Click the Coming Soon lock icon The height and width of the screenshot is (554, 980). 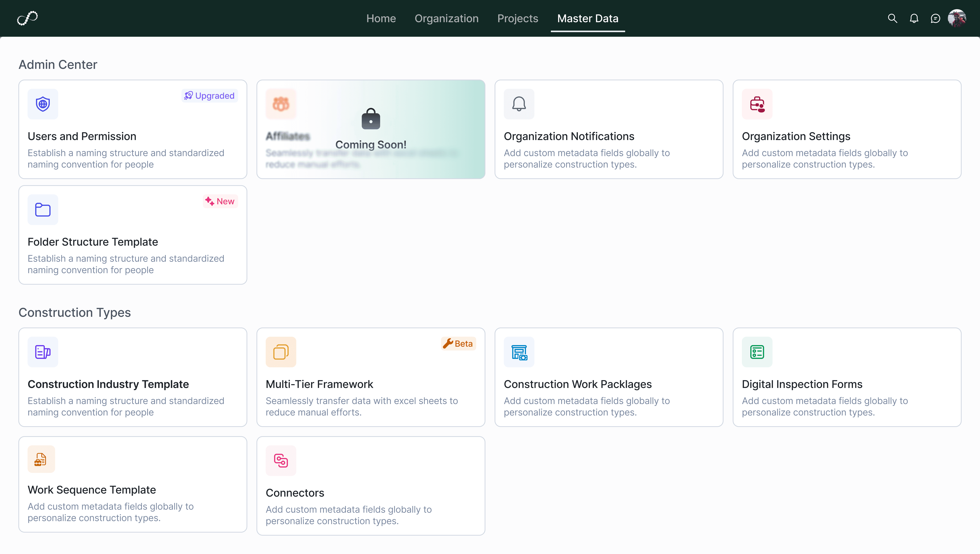tap(371, 119)
